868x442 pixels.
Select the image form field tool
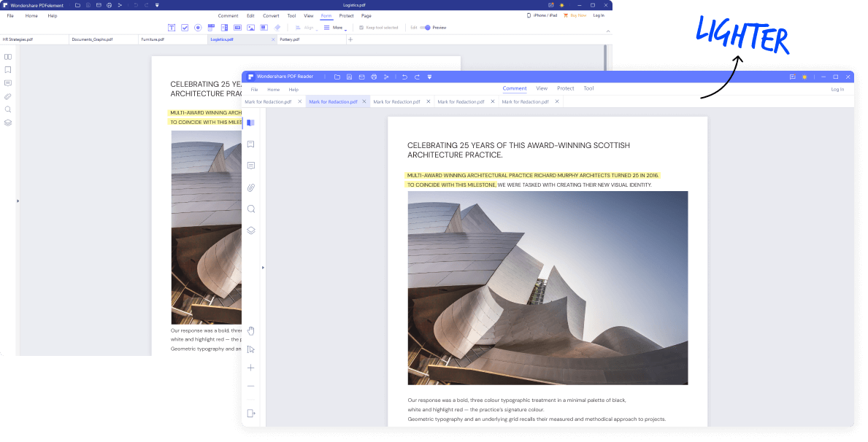click(x=251, y=28)
